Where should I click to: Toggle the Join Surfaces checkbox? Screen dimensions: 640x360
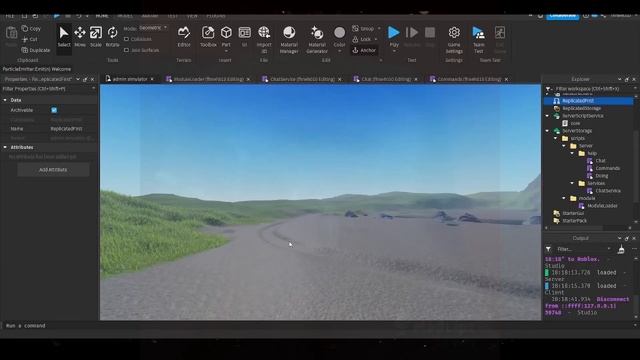[127, 50]
